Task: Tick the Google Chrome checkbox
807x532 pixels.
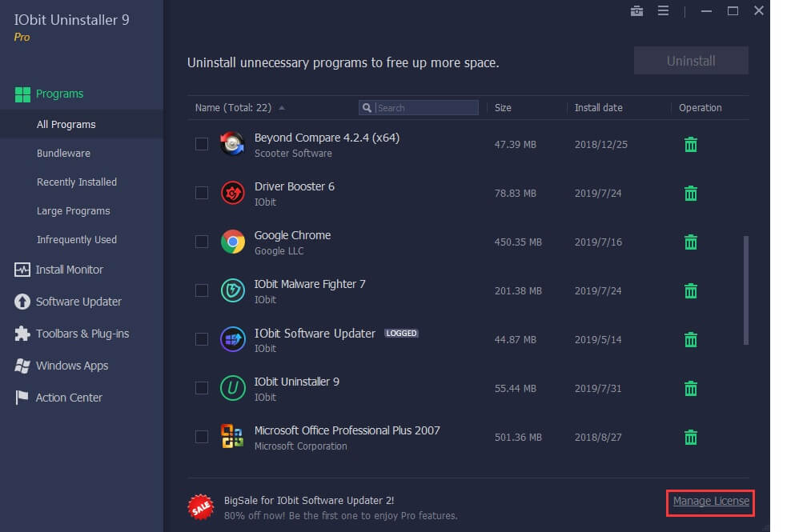Action: [x=202, y=242]
